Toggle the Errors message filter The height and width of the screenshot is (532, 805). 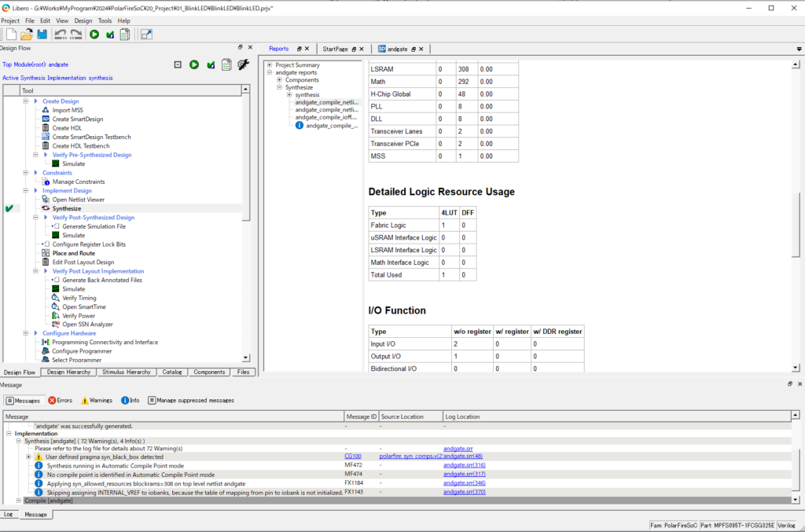(x=60, y=400)
